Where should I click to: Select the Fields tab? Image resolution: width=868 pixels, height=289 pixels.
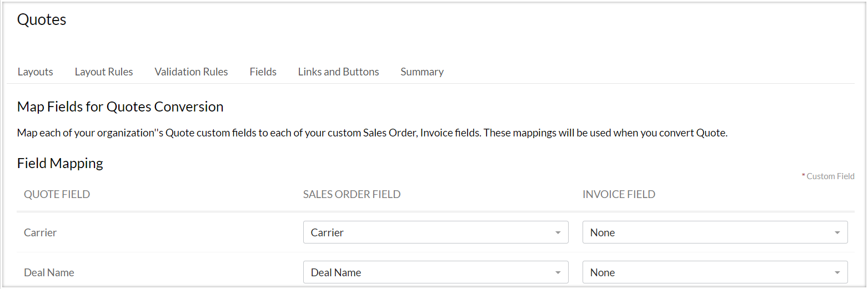(x=263, y=72)
